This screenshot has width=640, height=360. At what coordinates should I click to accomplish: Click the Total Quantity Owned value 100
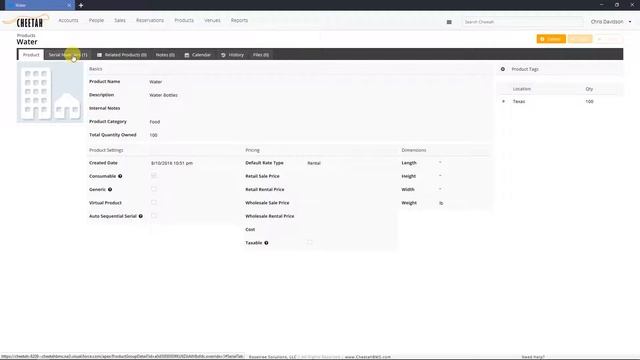point(153,135)
